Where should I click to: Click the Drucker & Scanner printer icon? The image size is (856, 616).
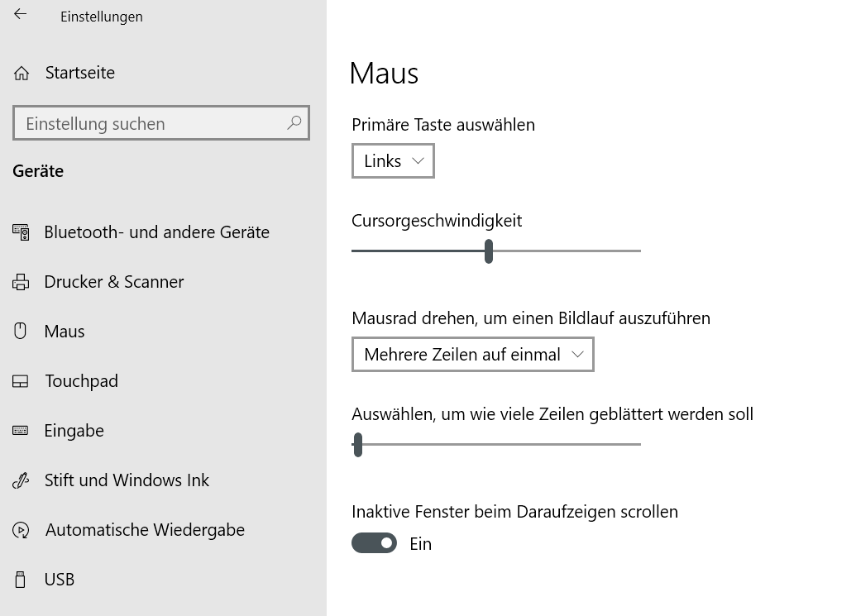21,282
